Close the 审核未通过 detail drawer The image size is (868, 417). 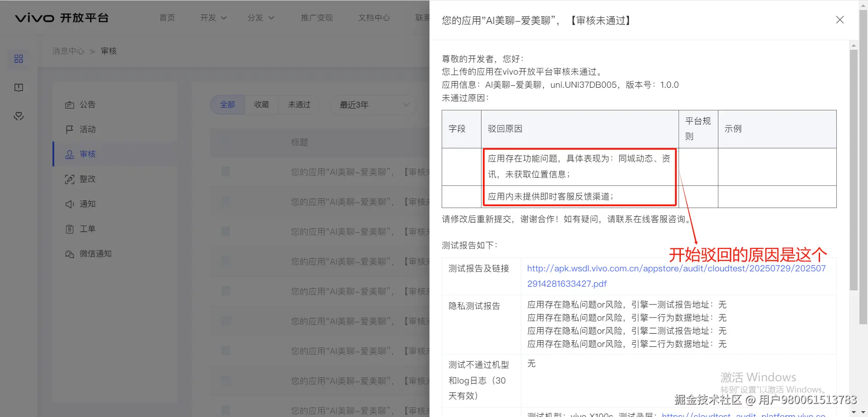[840, 20]
